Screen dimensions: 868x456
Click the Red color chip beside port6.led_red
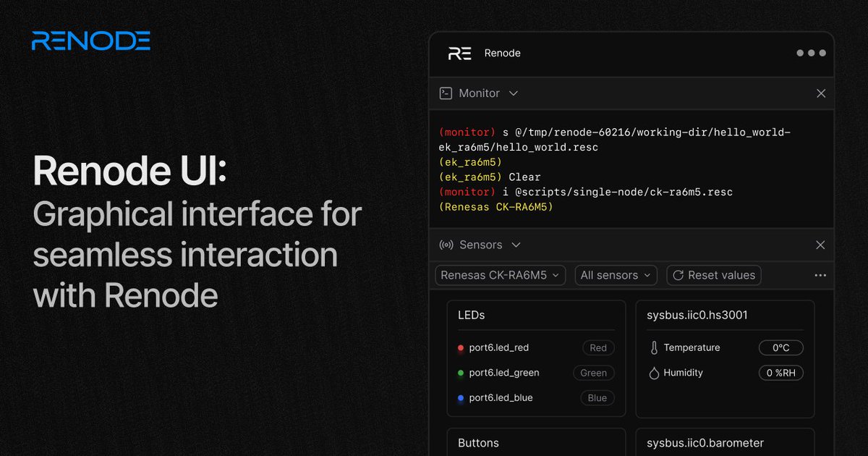coord(597,347)
